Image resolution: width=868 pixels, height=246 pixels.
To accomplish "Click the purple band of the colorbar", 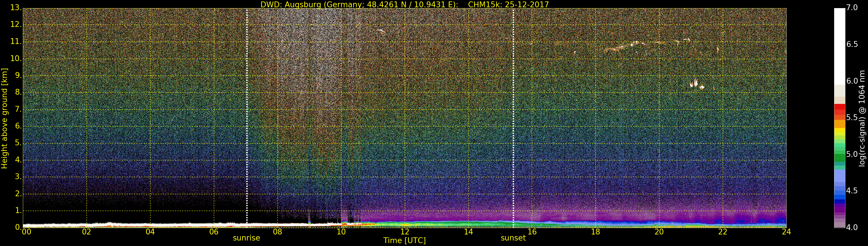I will 840,209.
